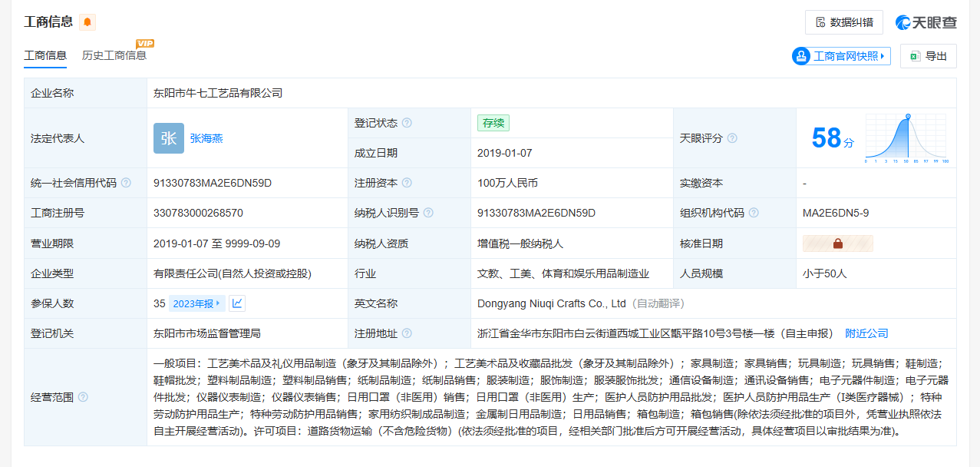Click help icon beside 经营范围
980x467 pixels.
(x=83, y=397)
